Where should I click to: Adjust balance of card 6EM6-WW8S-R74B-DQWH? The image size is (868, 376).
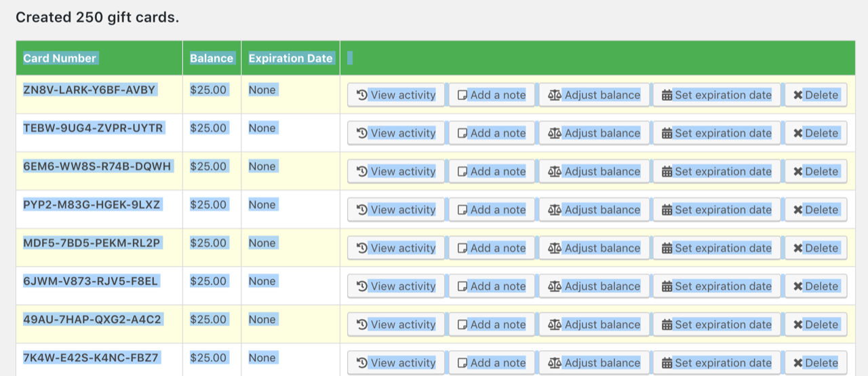coord(594,172)
